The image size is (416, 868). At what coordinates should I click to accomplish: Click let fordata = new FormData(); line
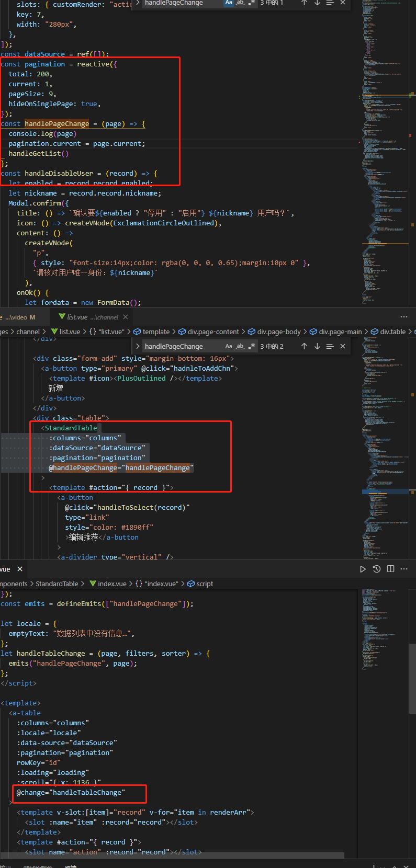pos(83,302)
